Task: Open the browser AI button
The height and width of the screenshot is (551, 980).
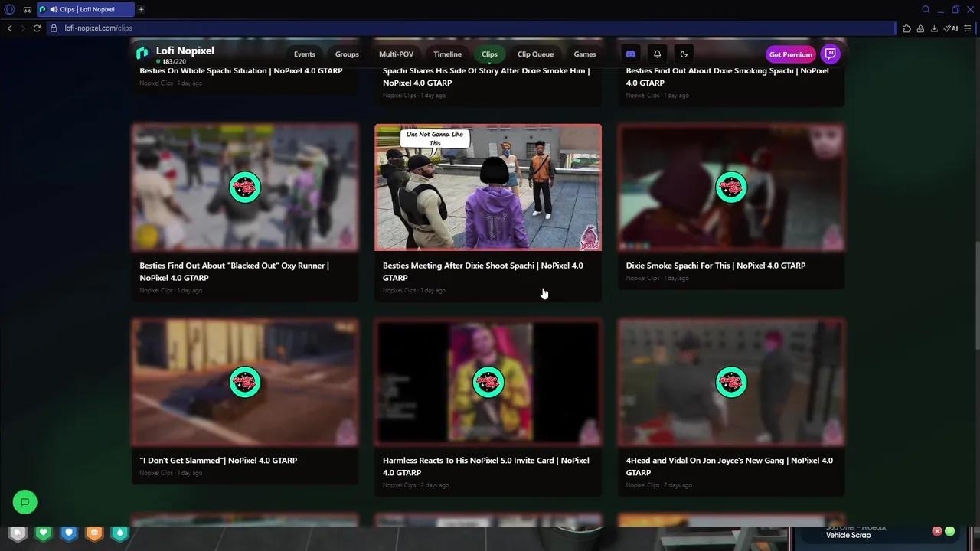Action: point(951,28)
